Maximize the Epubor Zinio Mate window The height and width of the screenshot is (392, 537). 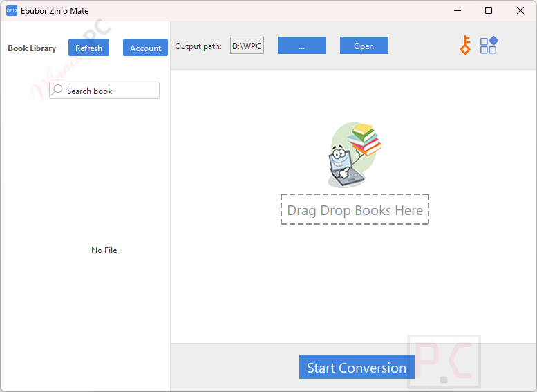(489, 10)
